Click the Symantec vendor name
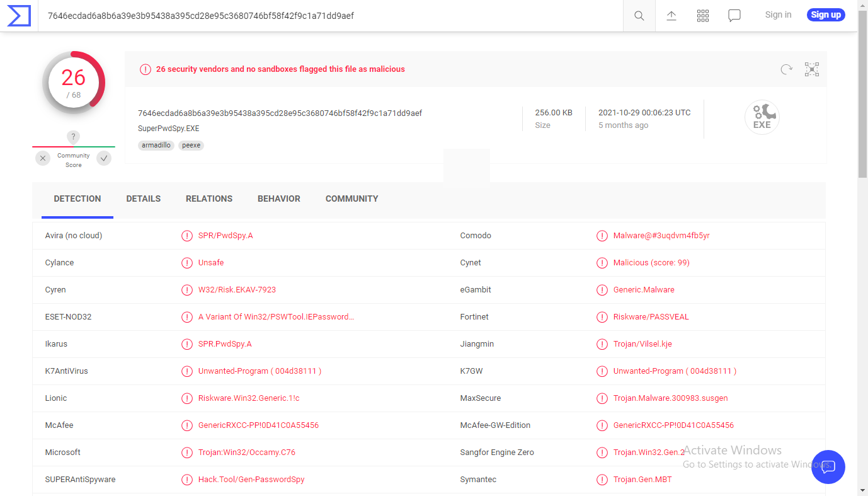Image resolution: width=868 pixels, height=496 pixels. [x=478, y=480]
